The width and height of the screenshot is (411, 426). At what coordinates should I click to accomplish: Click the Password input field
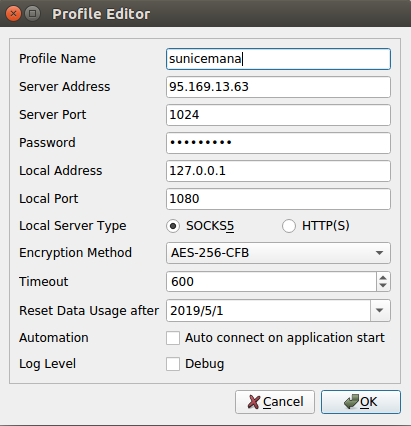coord(278,143)
